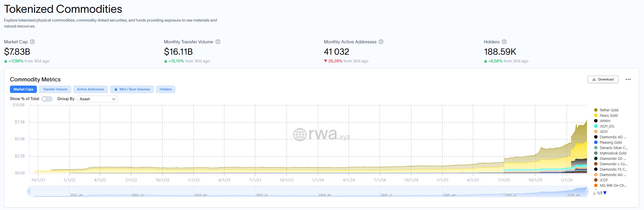Switch to the Active Addresses tab
Screen dimensions: 644x210
pos(91,89)
